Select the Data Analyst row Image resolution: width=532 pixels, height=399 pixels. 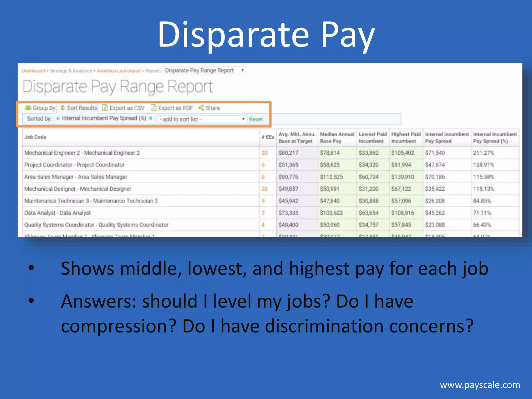271,213
